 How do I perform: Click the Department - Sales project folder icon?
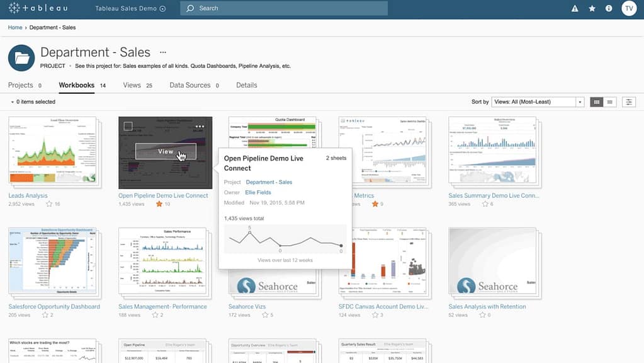pyautogui.click(x=21, y=57)
